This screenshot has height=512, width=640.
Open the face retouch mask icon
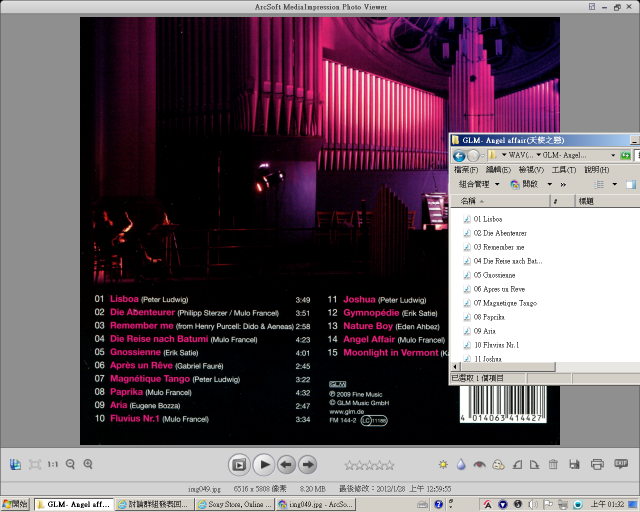click(x=498, y=465)
